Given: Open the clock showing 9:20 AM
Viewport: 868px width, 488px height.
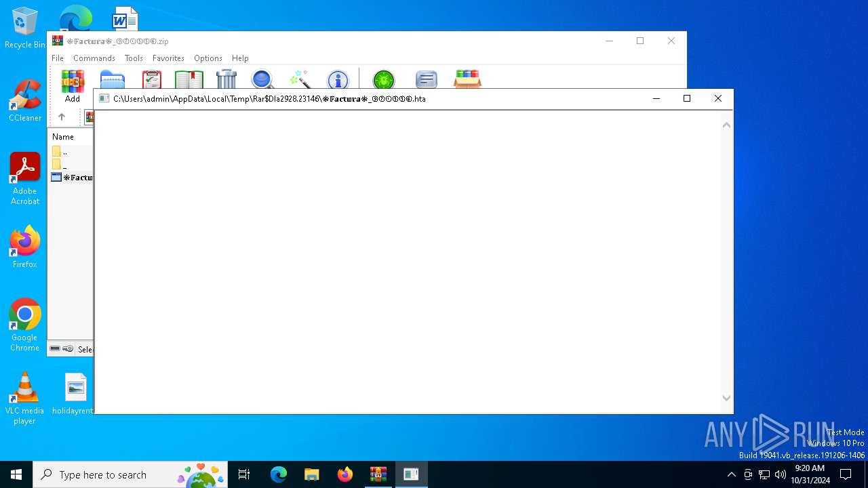Looking at the screenshot, I should [810, 474].
